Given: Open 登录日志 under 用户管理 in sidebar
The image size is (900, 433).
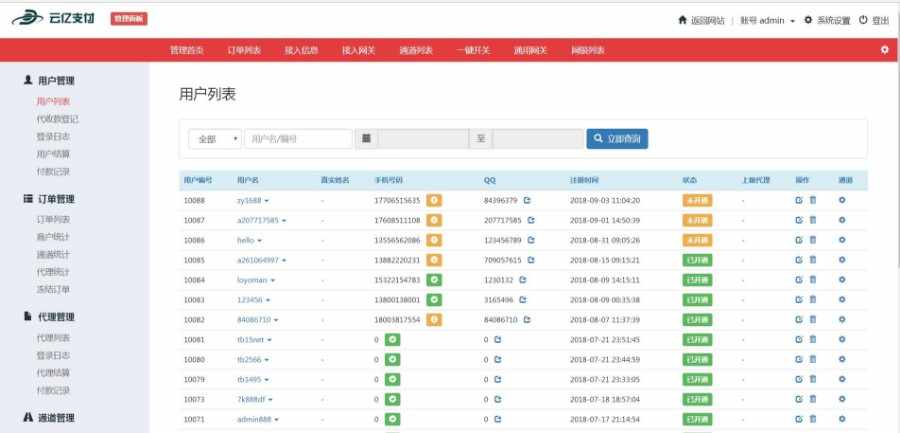Looking at the screenshot, I should pos(53,137).
